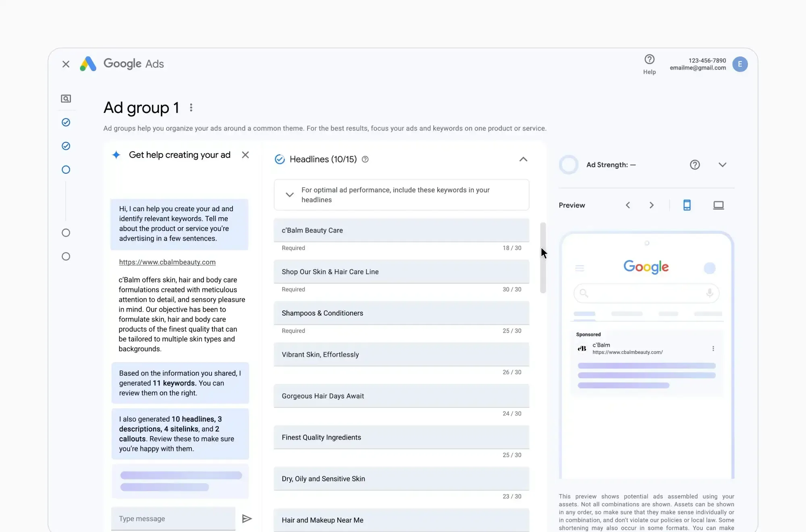
Task: Click the sparkle AI assistant icon
Action: (x=116, y=155)
